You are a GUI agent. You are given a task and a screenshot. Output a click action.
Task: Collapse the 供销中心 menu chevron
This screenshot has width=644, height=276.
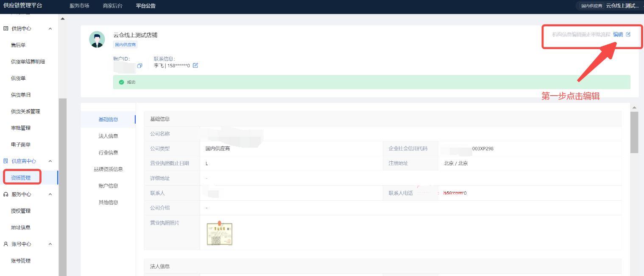(50, 29)
